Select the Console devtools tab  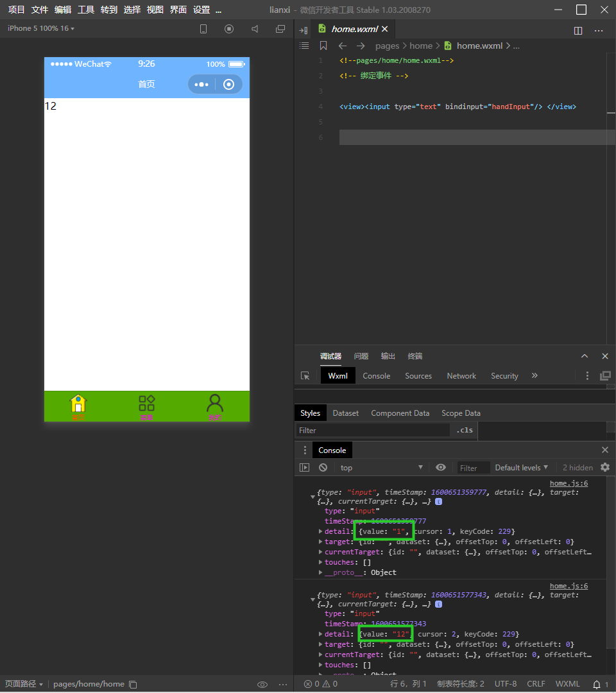pyautogui.click(x=377, y=375)
